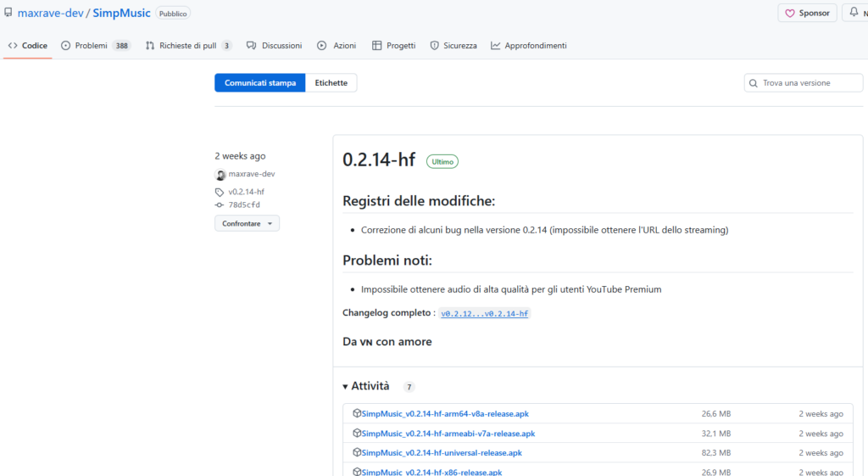
Task: Click the 26,6 MB file size
Action: click(716, 414)
